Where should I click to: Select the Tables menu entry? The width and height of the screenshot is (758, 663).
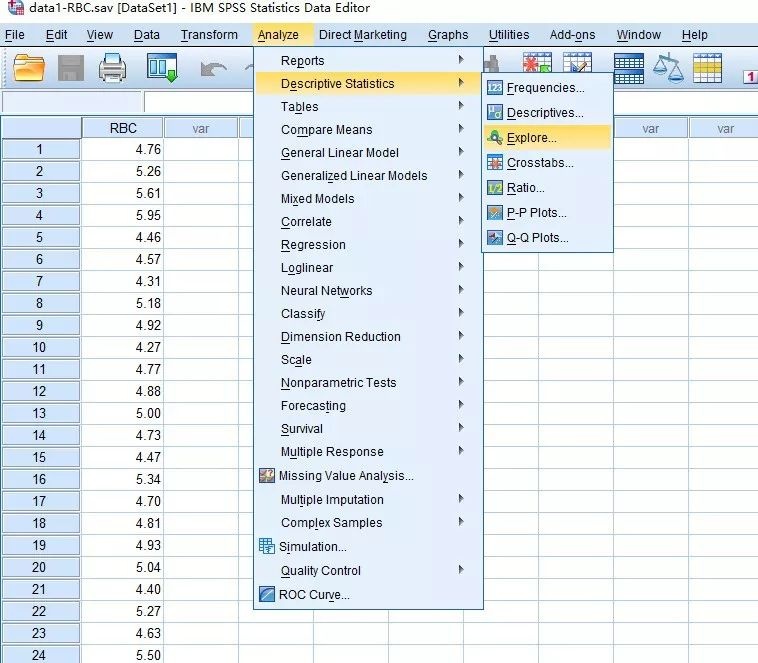(x=368, y=106)
